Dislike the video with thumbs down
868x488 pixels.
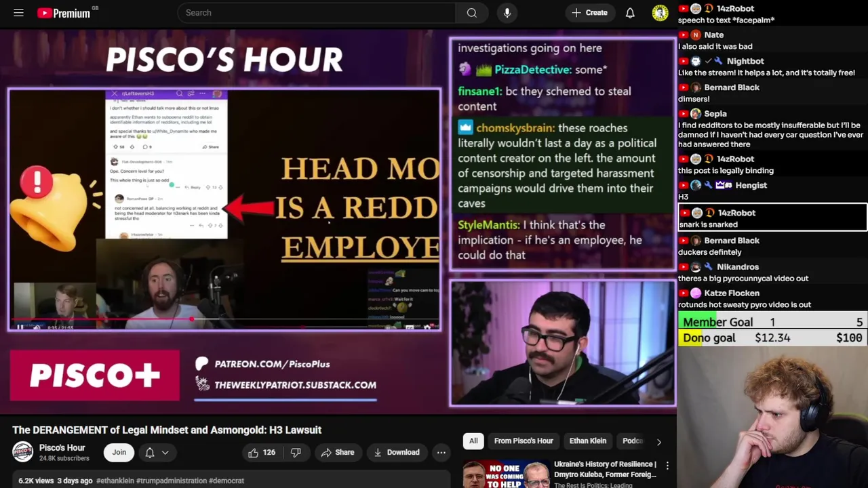coord(296,452)
